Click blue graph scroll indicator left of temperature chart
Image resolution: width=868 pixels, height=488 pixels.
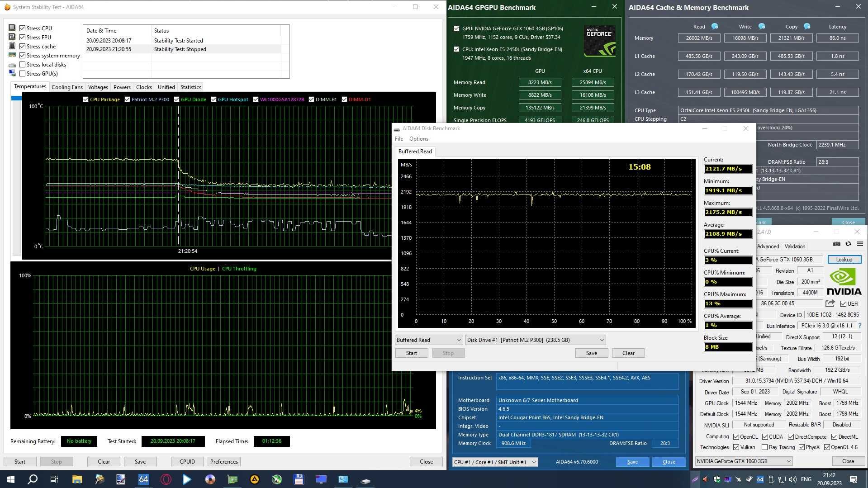pos(16,98)
